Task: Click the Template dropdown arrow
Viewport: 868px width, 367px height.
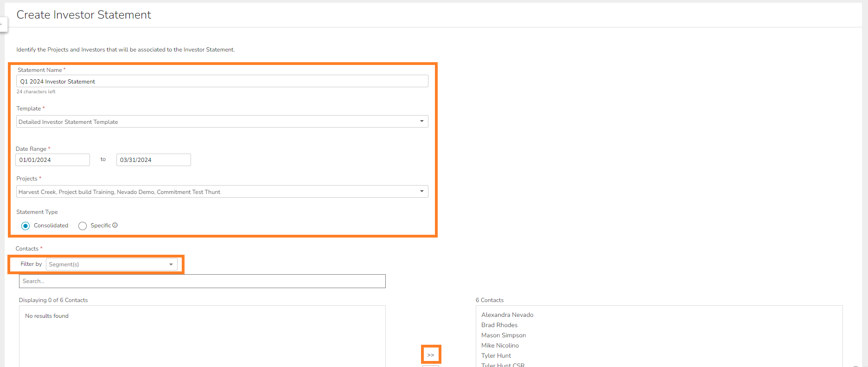Action: pyautogui.click(x=421, y=122)
